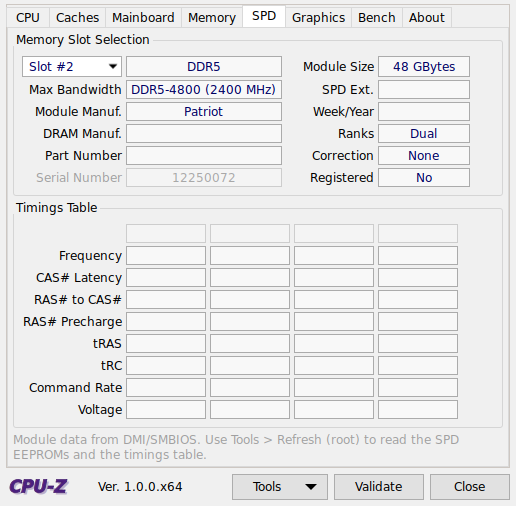
Task: Select the Bench tab
Action: coord(377,18)
